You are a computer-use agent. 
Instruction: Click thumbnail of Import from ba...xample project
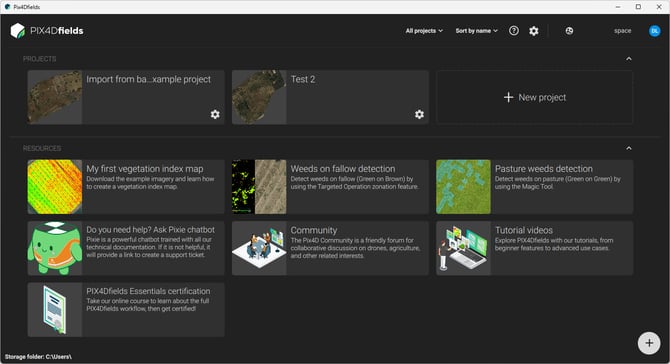(55, 97)
